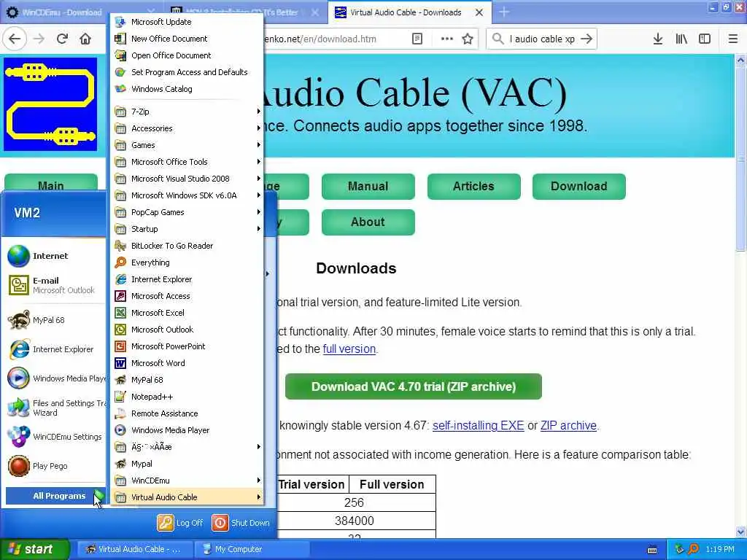
Task: Switch to My Computer taskbar item
Action: tap(252, 549)
